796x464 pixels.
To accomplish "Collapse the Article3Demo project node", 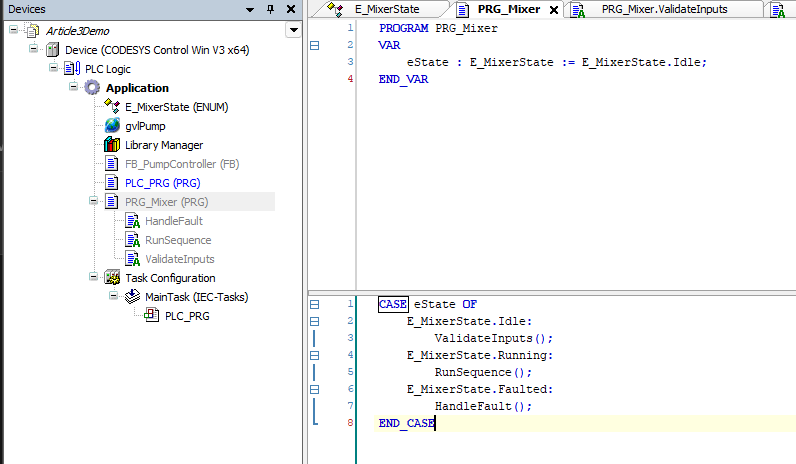I will [14, 30].
